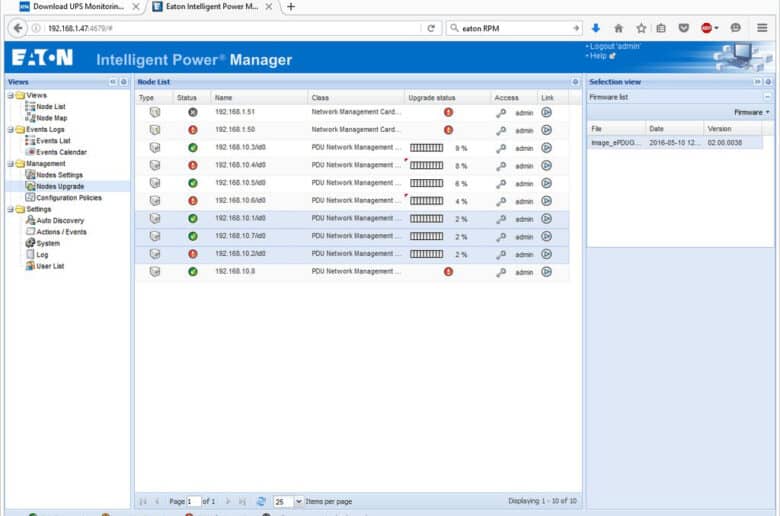Open a new browser tab
Screen dimensions: 780x516
(291, 6)
